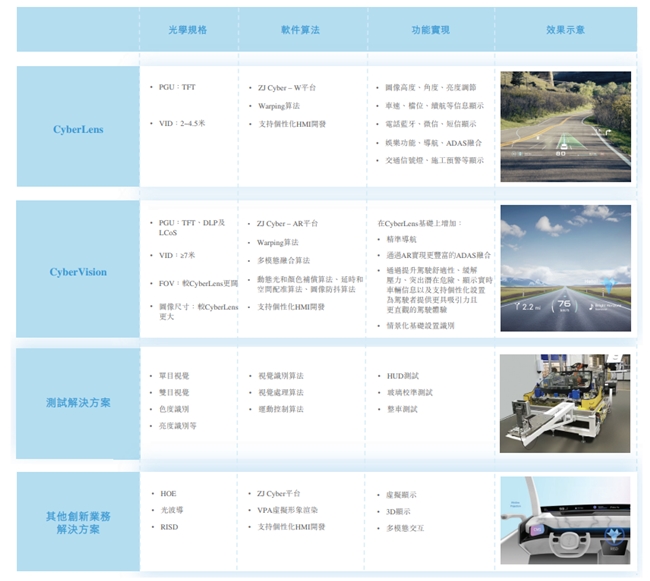Open the CyberVision row label
This screenshot has width=650, height=581.
pos(78,272)
